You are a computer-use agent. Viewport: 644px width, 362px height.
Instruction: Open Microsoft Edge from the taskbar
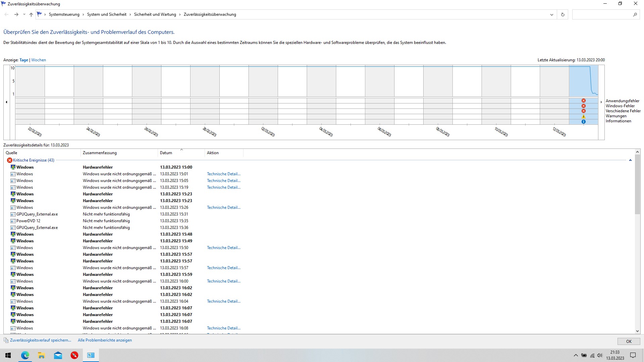[25, 355]
